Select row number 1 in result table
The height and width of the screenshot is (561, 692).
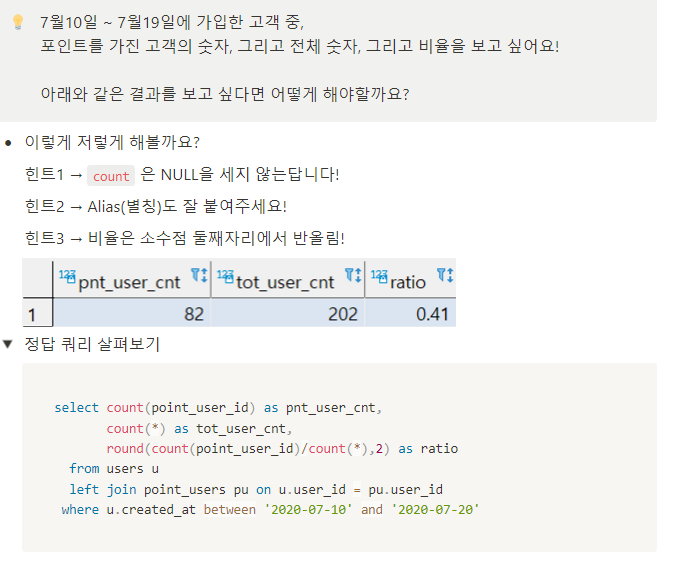click(37, 313)
